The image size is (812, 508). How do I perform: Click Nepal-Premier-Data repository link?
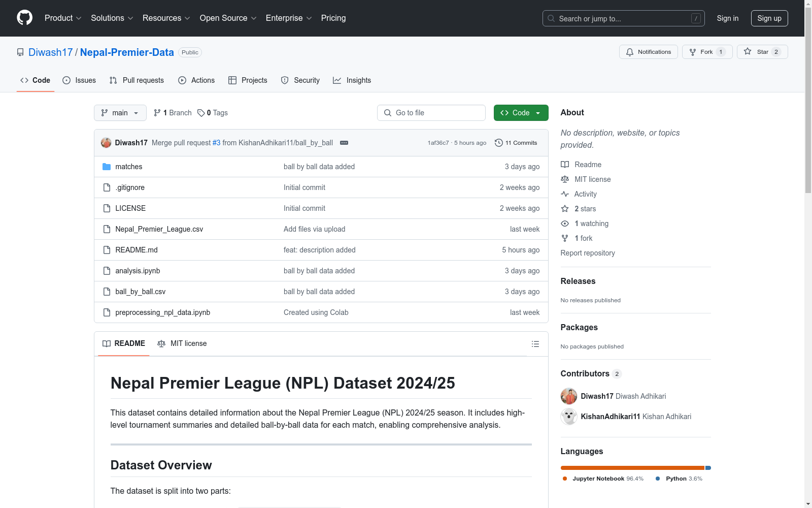point(127,52)
